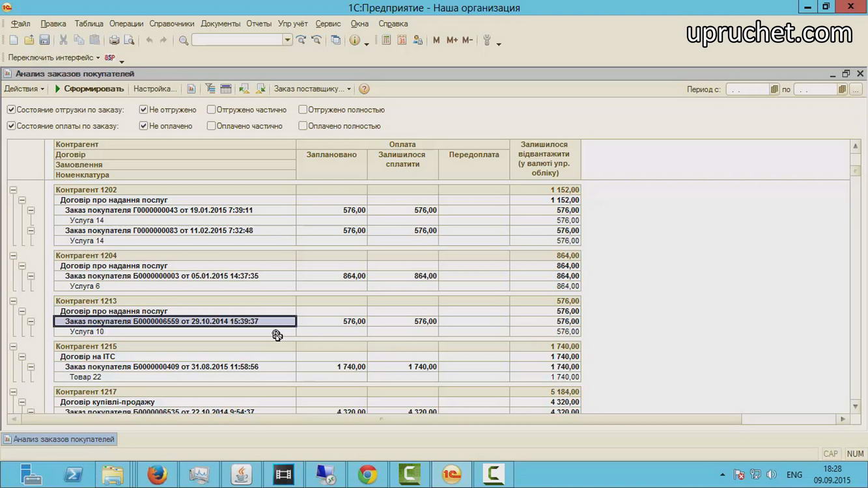Expand the search field dropdown arrow

(287, 40)
